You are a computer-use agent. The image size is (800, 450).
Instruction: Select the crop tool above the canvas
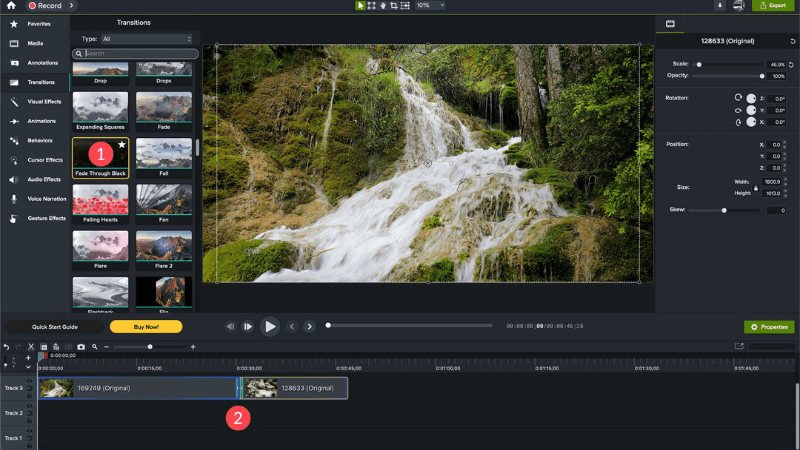point(394,6)
